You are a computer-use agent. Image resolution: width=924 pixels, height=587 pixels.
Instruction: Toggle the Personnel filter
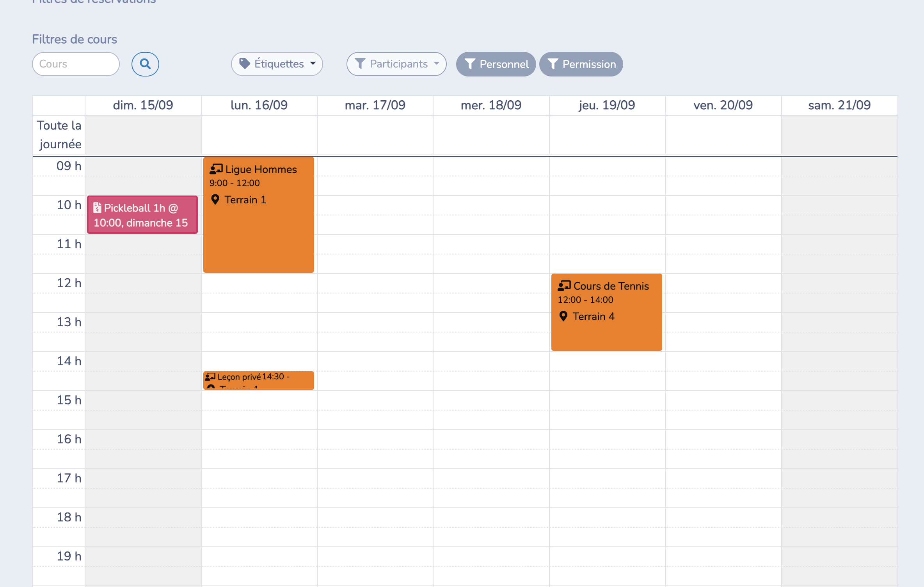(x=496, y=64)
